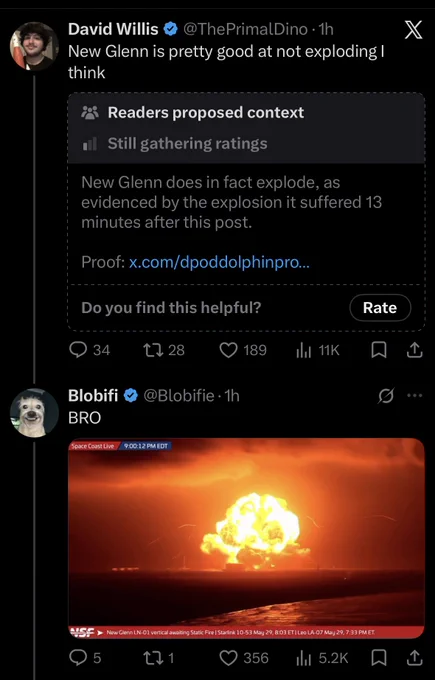Open Blobifi's dog avatar profile
This screenshot has width=435, height=680.
34,412
